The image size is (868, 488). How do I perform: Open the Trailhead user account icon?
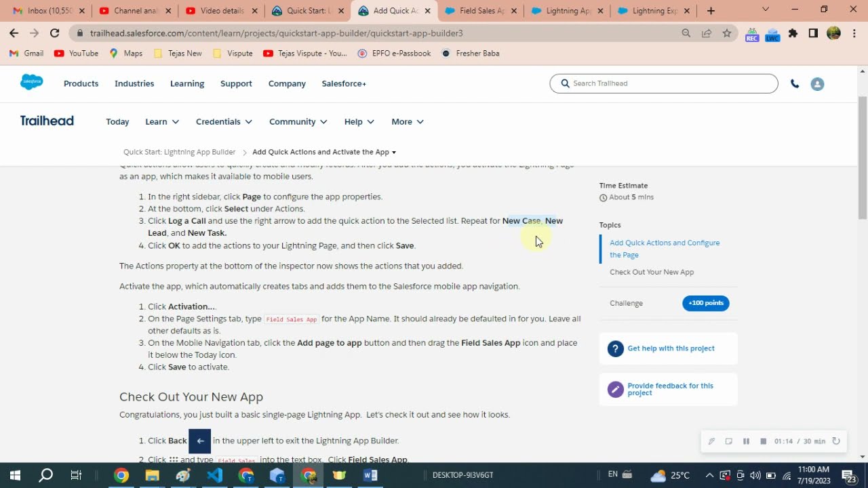click(817, 84)
